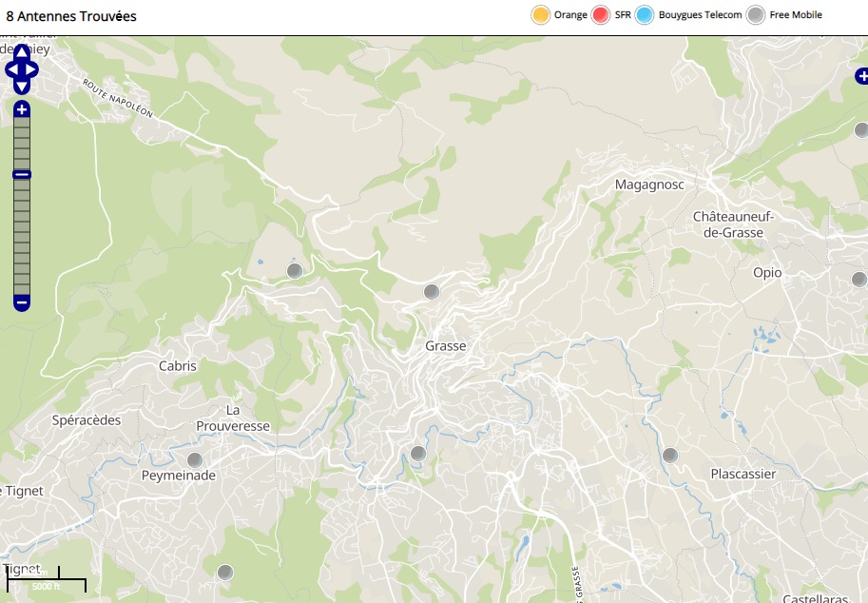Open the antenna marker northeast of Cabris
This screenshot has width=868, height=603.
(x=295, y=271)
